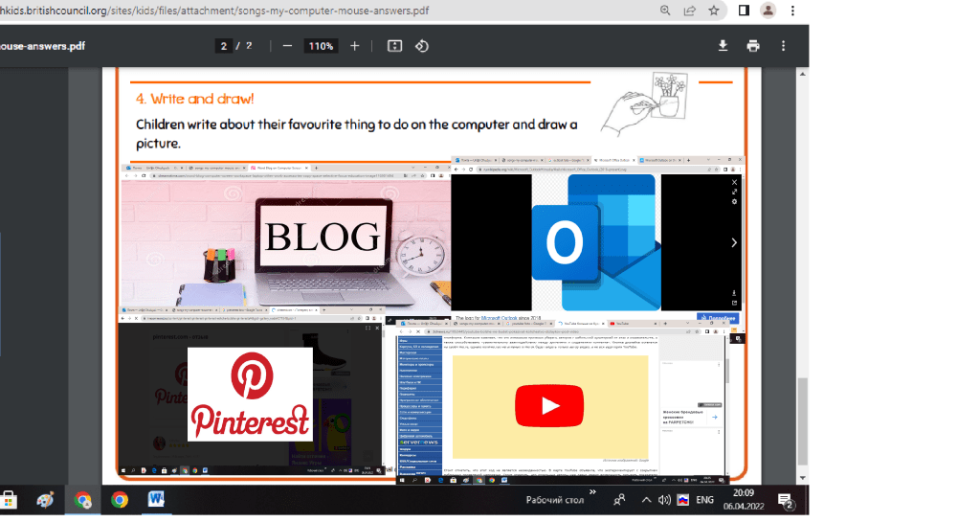980x522 pixels.
Task: Expand the Рабочий стол toolbar chevron
Action: tap(592, 492)
